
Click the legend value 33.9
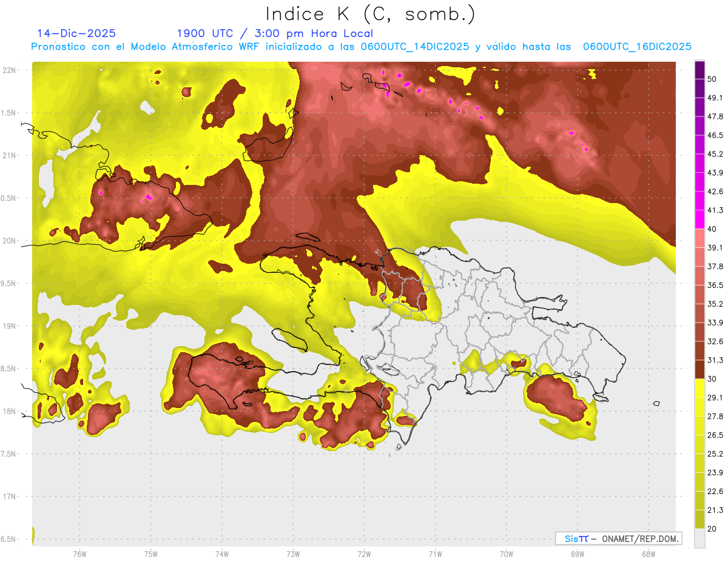(x=715, y=323)
